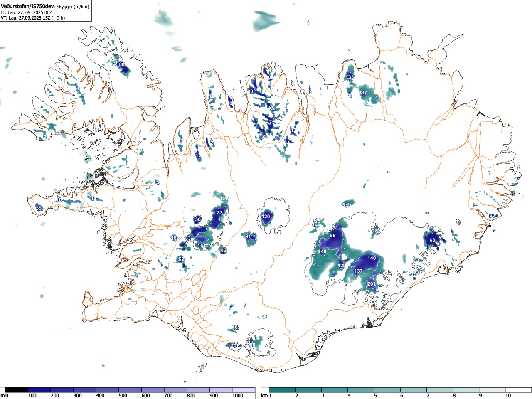Click the visibility value '166' on the map
Viewport: 532px width, 399px height.
tap(316, 224)
